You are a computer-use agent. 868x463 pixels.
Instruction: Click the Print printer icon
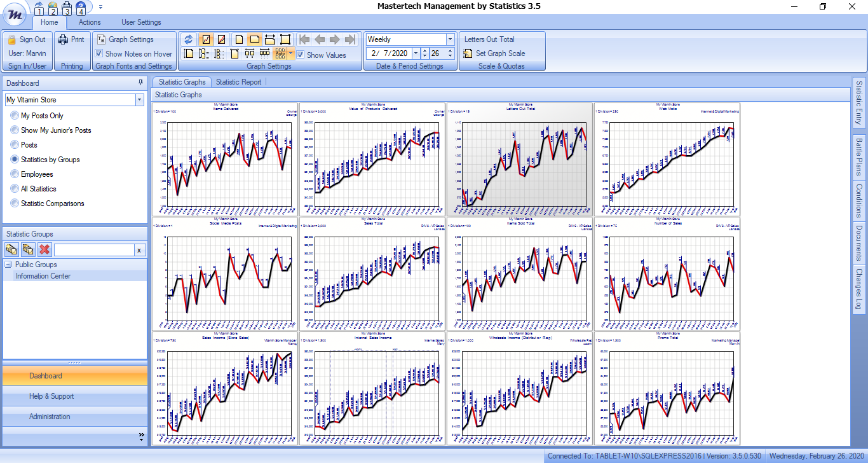[63, 39]
